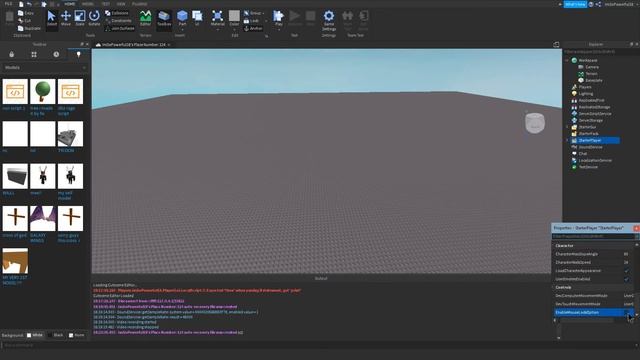Open the Part dropdown arrow
Screen dimensions: 640x360
[x=182, y=29]
